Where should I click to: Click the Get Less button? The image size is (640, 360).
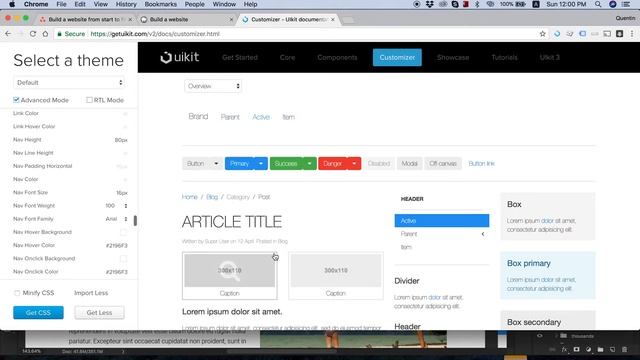point(99,313)
